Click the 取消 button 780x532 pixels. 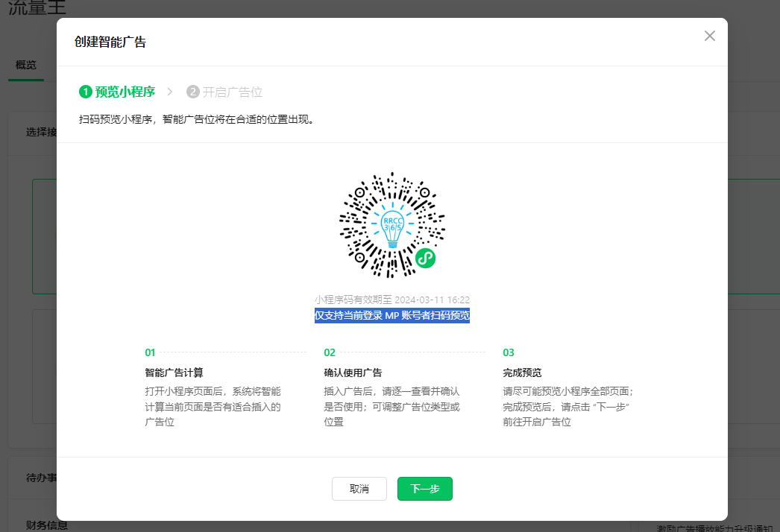tap(359, 489)
